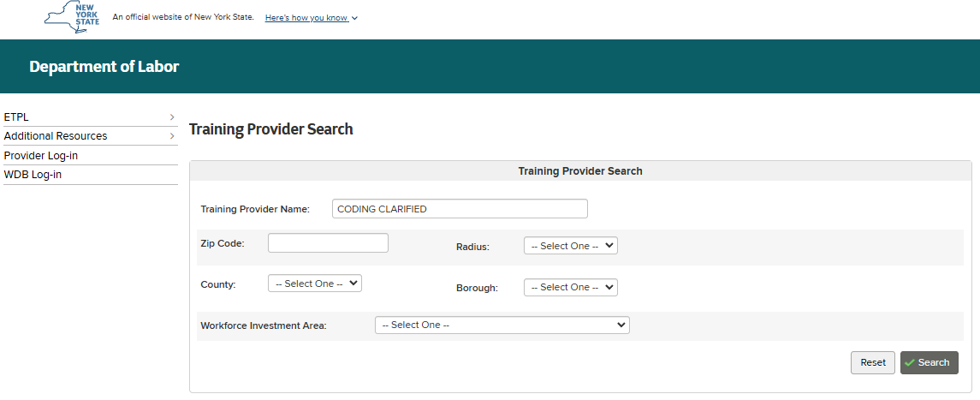
Task: Open the WDB Log-in page
Action: pyautogui.click(x=33, y=175)
